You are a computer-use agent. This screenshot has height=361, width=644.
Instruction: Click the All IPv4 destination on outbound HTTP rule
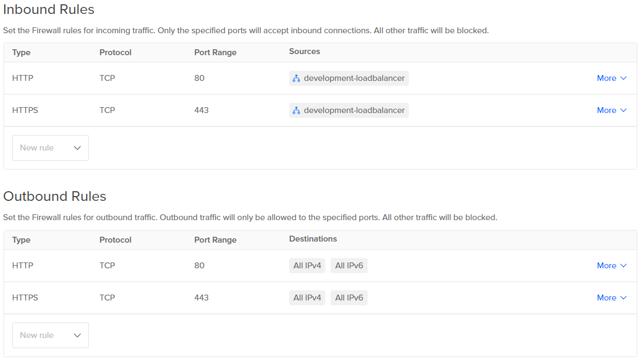coord(307,265)
